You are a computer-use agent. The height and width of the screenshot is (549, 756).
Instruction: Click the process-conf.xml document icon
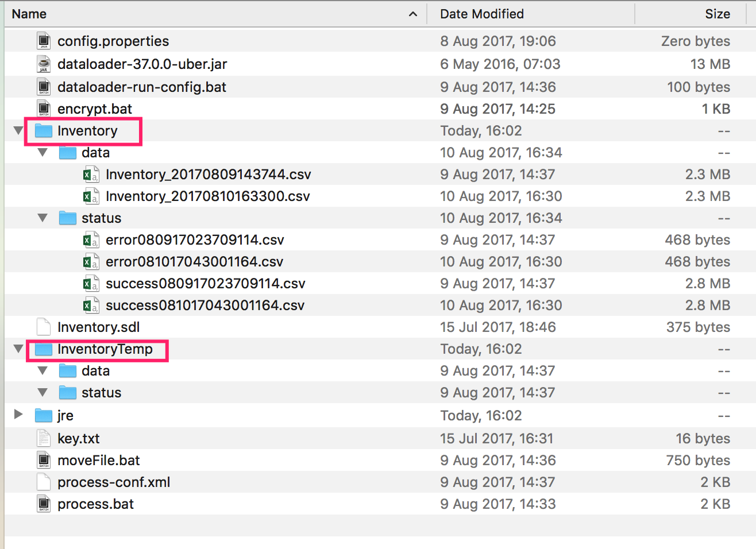44,482
